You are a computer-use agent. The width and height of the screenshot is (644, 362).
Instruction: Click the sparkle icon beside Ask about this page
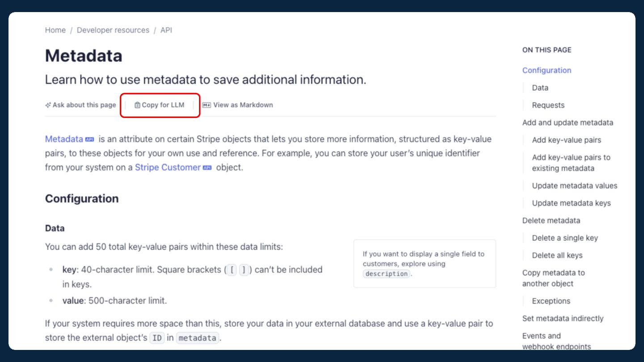click(48, 105)
